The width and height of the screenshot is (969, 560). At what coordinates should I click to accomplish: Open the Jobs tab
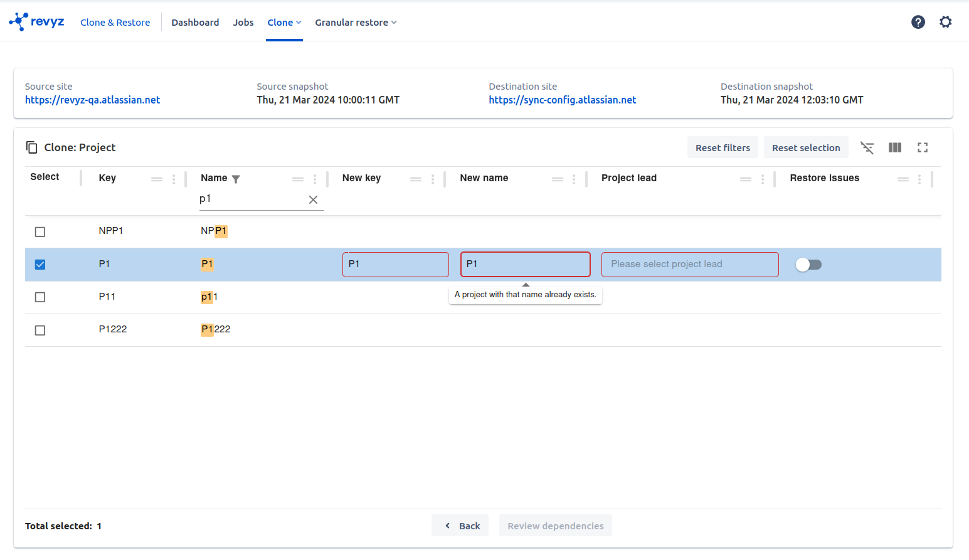pos(243,23)
